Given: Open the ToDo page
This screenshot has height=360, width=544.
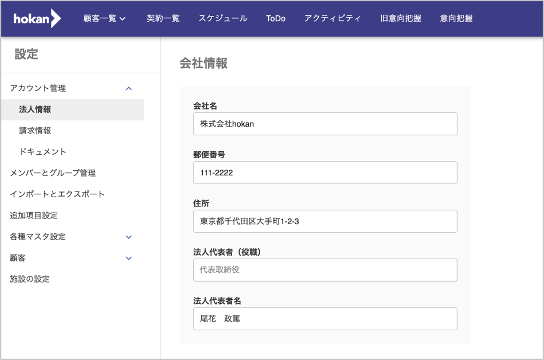Looking at the screenshot, I should coord(275,18).
